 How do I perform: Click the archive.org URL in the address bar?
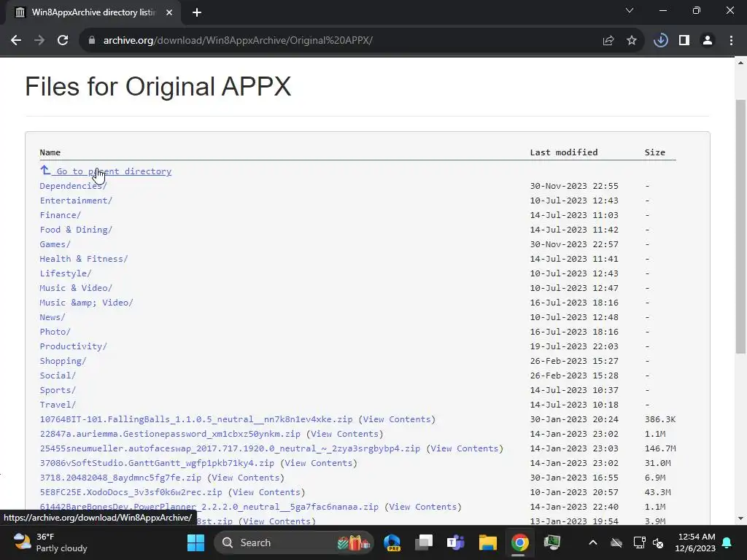pyautogui.click(x=238, y=41)
